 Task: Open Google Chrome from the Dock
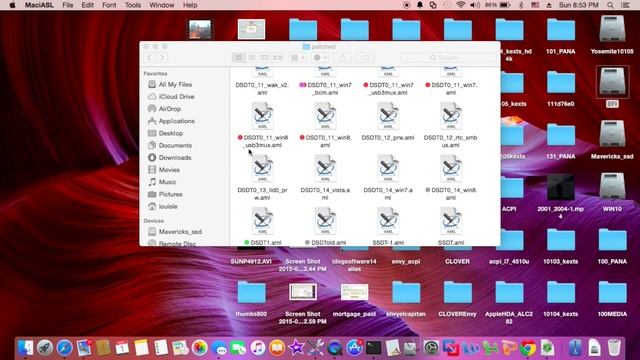(x=528, y=348)
